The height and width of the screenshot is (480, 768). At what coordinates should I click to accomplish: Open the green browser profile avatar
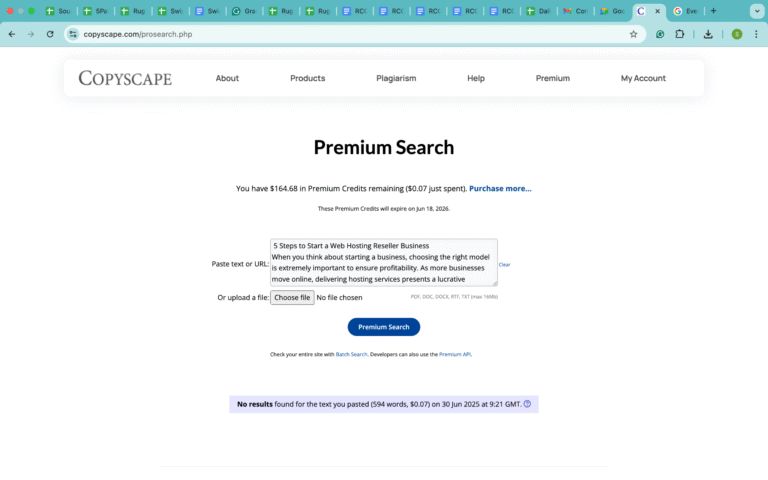coord(737,34)
